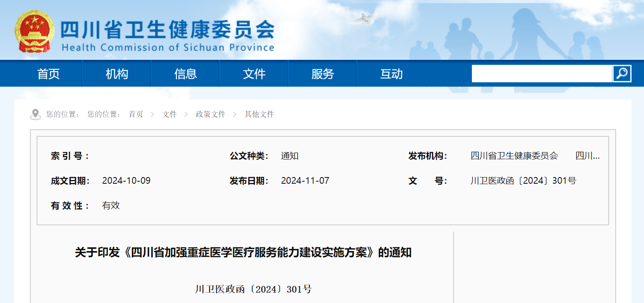This screenshot has width=644, height=303.
Task: Open the 机构 navigation menu item
Action: [x=117, y=74]
